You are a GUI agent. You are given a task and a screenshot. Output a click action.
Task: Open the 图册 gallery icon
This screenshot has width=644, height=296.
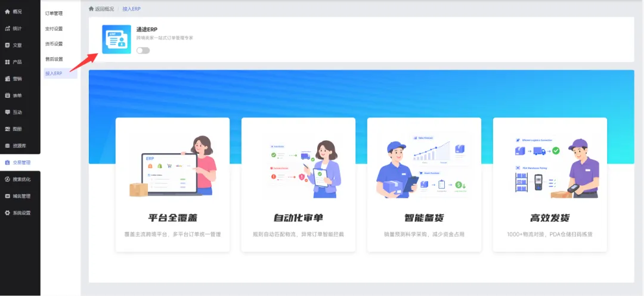click(7, 129)
